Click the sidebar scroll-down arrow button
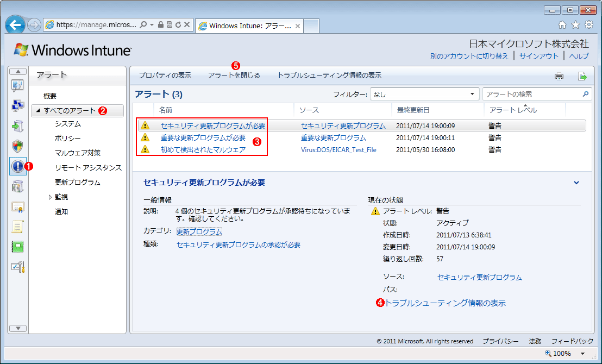Image resolution: width=602 pixels, height=364 pixels. click(18, 328)
